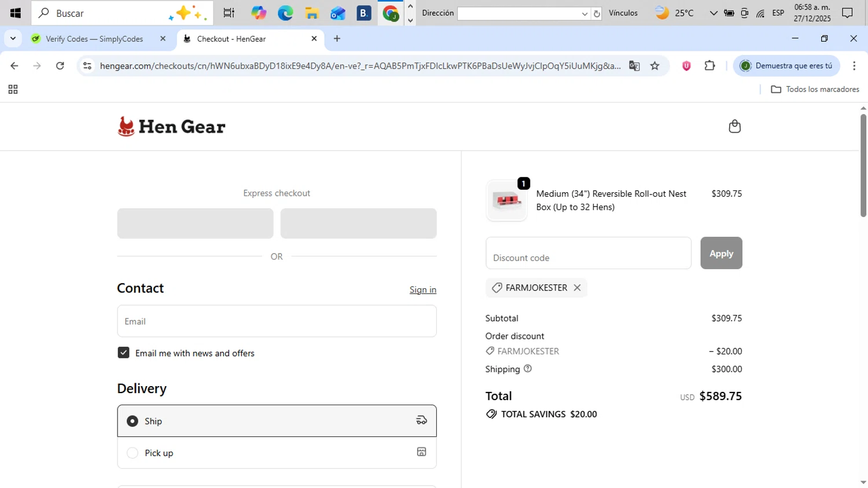Open Task View in taskbar

tap(229, 13)
